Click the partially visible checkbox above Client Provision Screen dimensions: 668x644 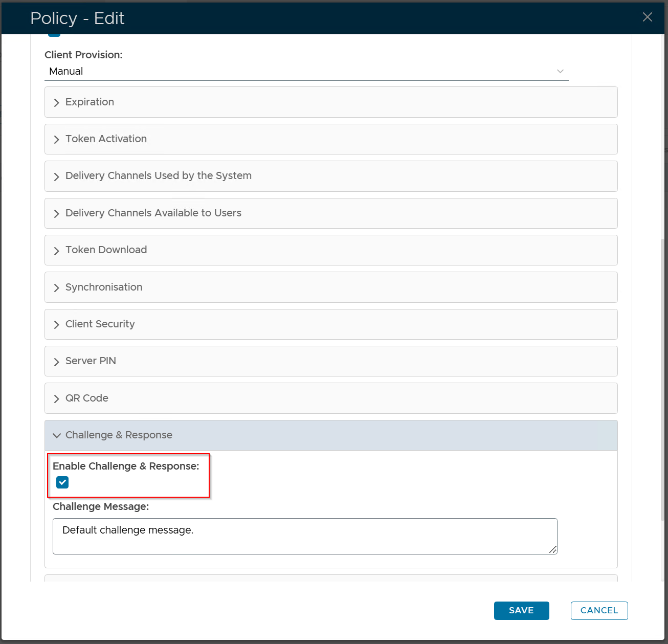pos(54,35)
